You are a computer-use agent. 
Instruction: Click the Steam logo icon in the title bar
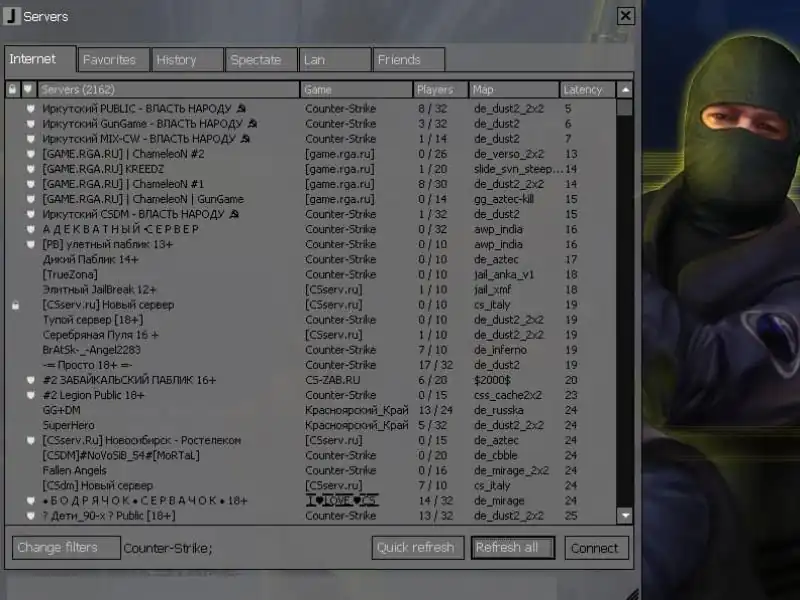pos(12,16)
